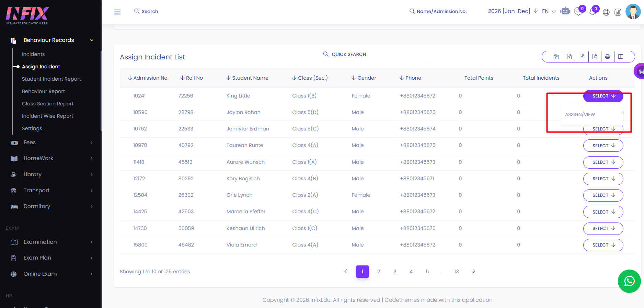Open SELECT dropdown for Taurean Runte
This screenshot has height=308, width=644.
603,146
